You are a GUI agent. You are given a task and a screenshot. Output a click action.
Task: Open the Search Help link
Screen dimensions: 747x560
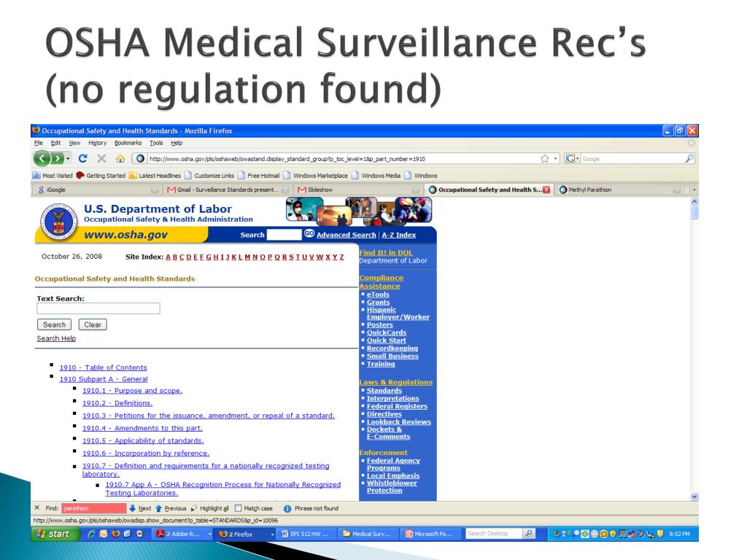tap(56, 338)
